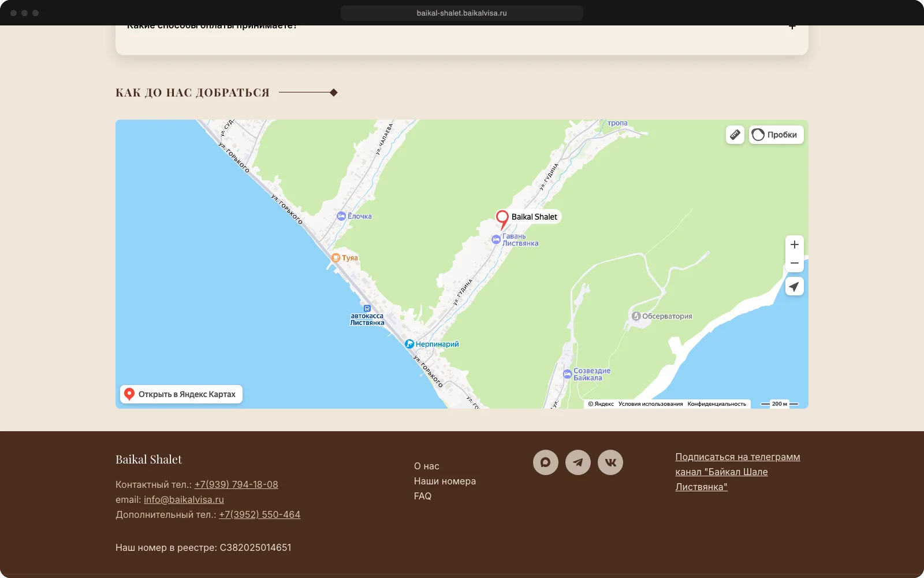Call the +7(939) 794-18-08 phone link

[236, 484]
